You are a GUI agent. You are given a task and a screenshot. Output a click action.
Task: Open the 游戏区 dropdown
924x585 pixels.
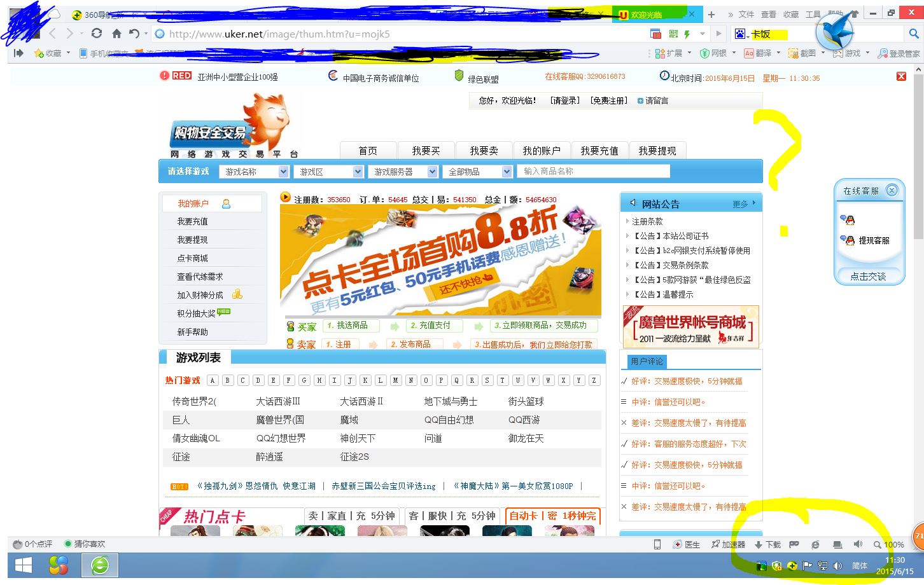[328, 172]
